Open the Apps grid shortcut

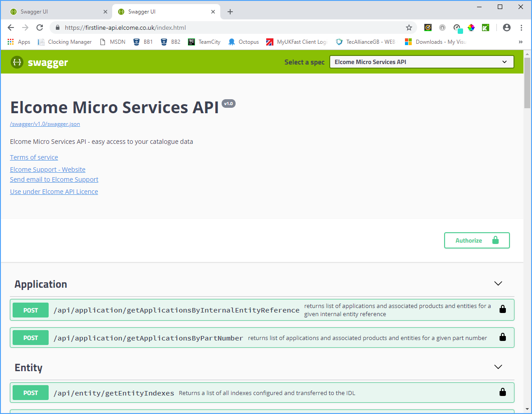[x=18, y=42]
